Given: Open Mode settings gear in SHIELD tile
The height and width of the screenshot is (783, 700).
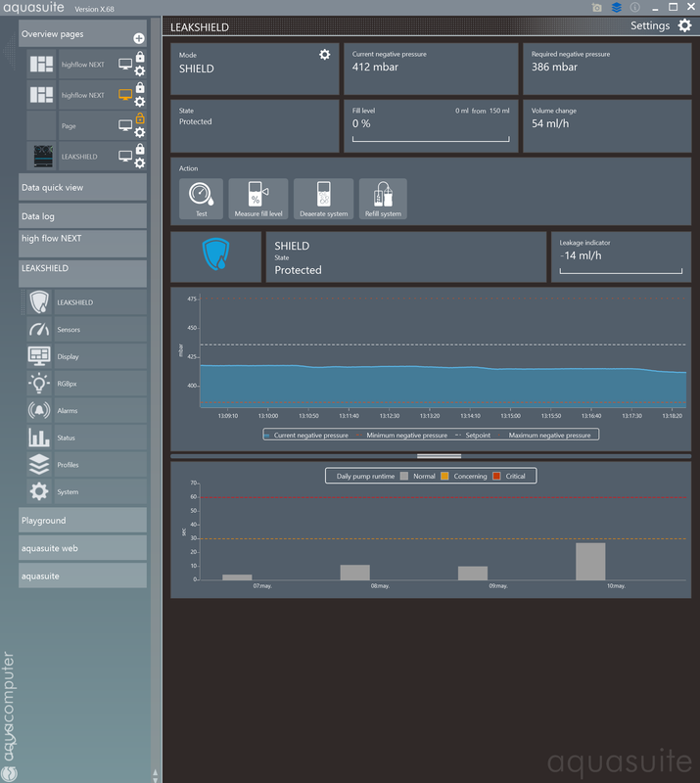Looking at the screenshot, I should tap(325, 55).
